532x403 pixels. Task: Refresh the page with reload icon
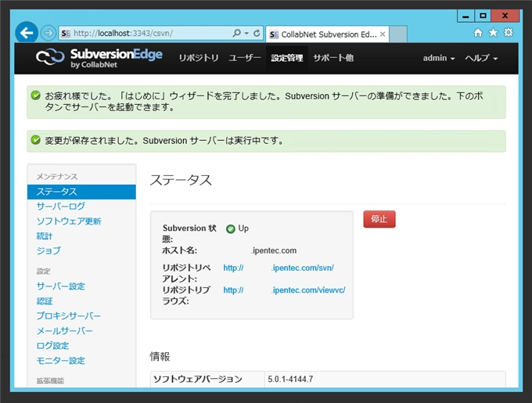coord(257,33)
